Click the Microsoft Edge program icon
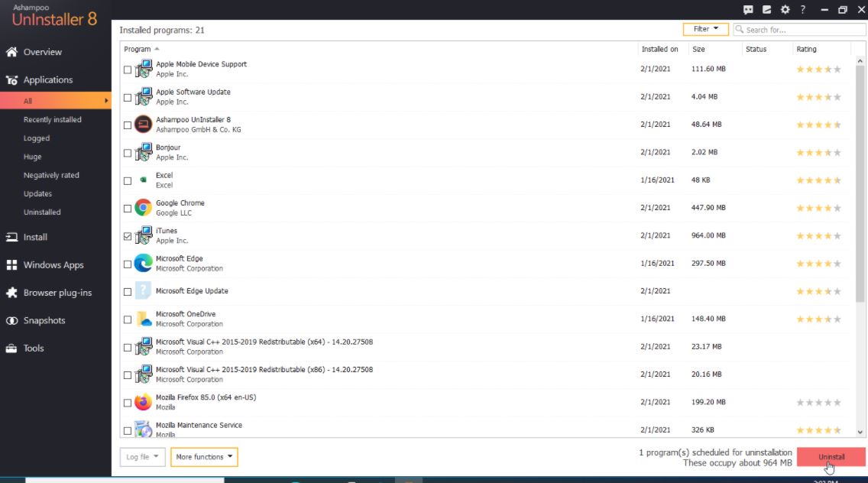The height and width of the screenshot is (483, 868). click(143, 263)
